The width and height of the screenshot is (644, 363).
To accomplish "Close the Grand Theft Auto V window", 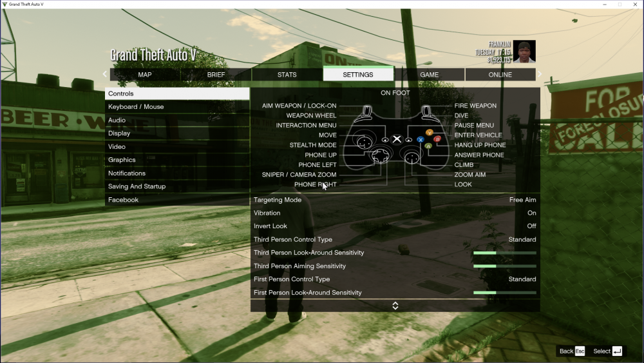I will [x=635, y=4].
